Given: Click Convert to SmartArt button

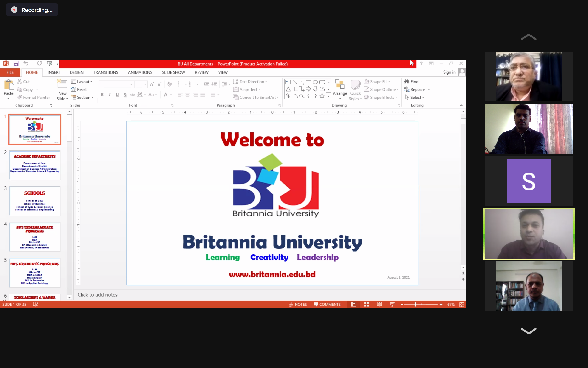Looking at the screenshot, I should coord(256,97).
